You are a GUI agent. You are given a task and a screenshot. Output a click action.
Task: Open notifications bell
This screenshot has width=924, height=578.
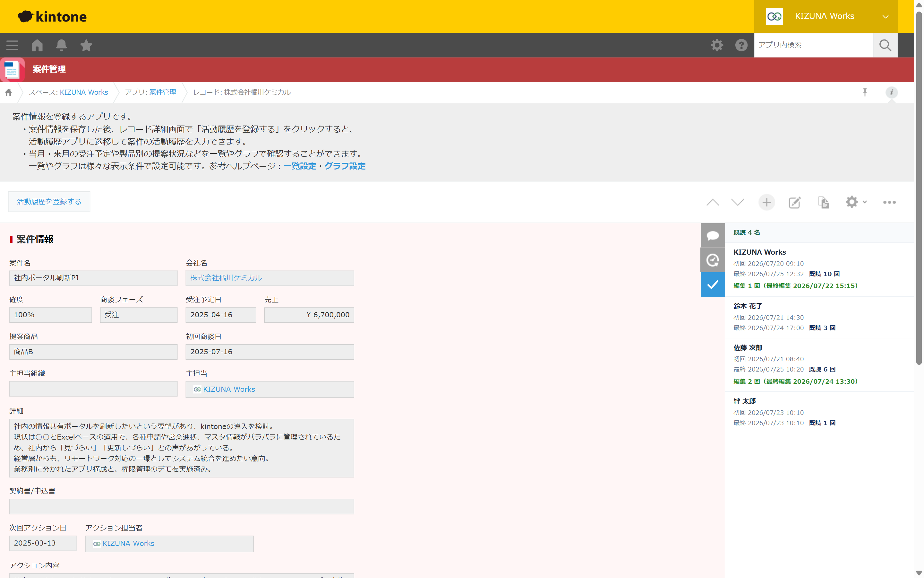click(62, 45)
